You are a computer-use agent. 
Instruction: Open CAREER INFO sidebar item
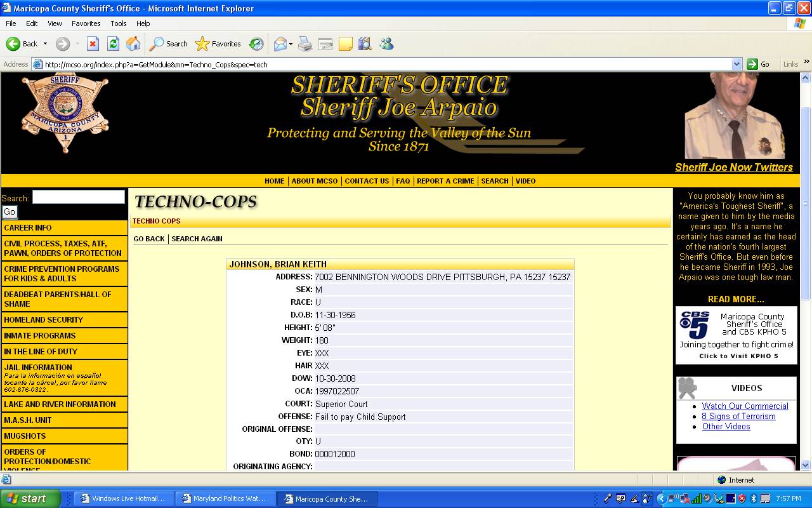tap(65, 227)
